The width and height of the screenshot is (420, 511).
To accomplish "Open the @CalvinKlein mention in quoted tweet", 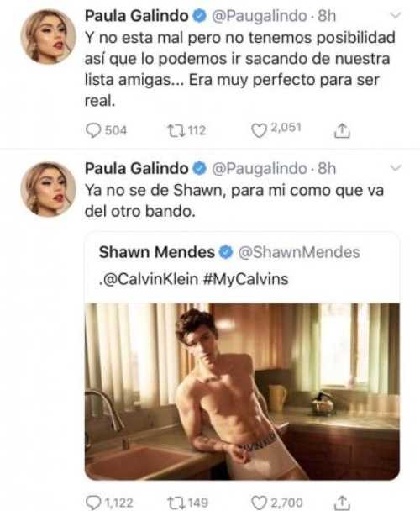I will click(x=150, y=279).
